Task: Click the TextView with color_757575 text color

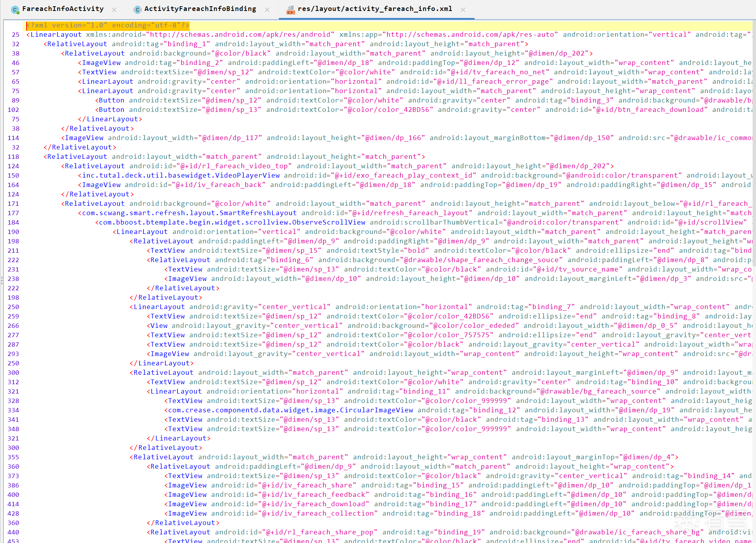Action: point(450,335)
